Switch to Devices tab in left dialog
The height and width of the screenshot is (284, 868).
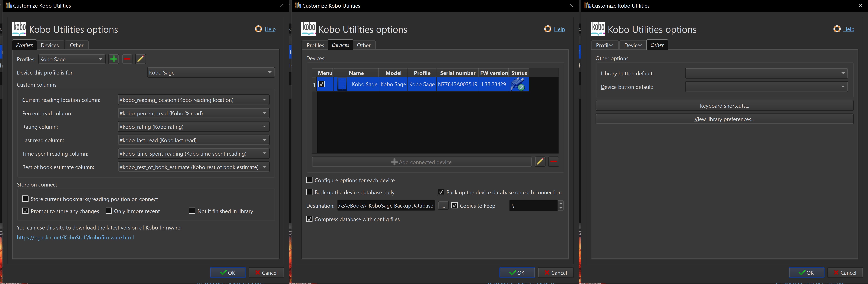pos(50,45)
